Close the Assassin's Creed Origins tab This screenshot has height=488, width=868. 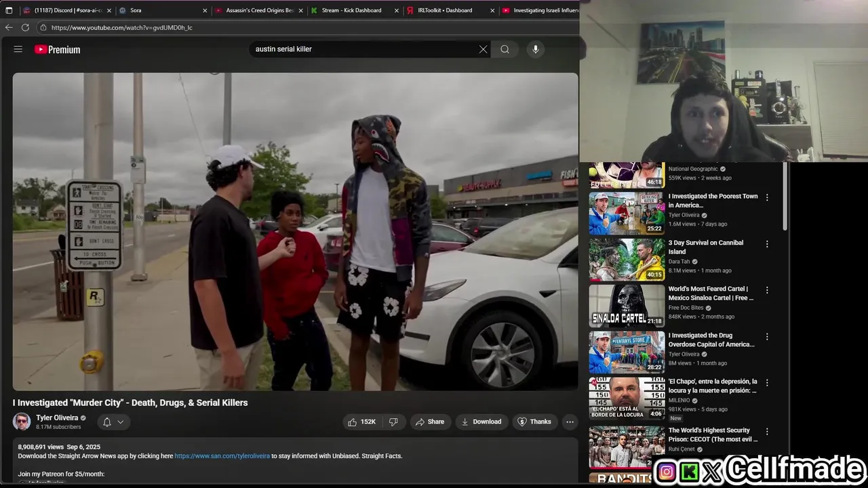point(301,10)
